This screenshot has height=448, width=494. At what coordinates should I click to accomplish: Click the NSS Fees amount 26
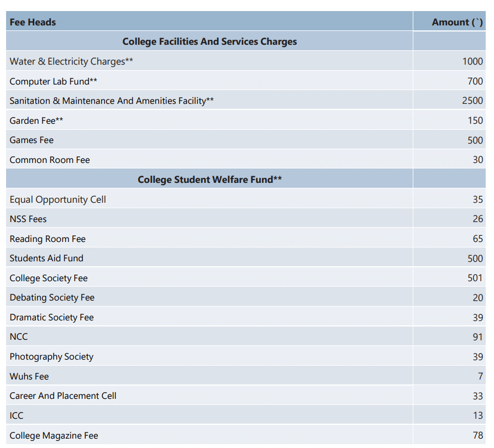pyautogui.click(x=477, y=219)
